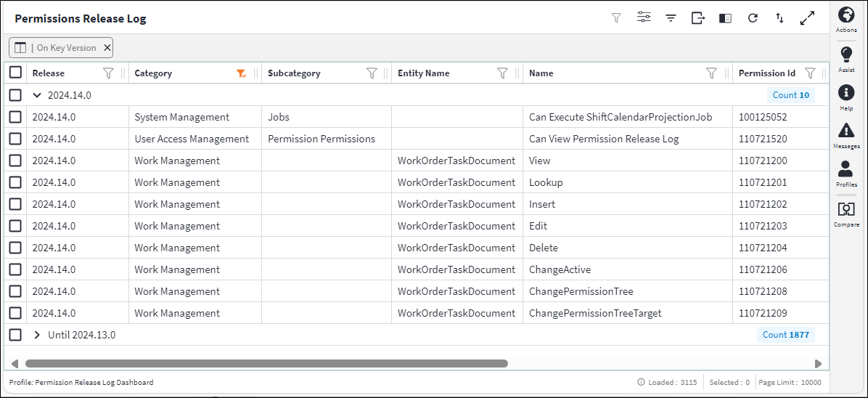Sort by the Subcategory column header
This screenshot has height=398, width=868.
pyautogui.click(x=294, y=73)
